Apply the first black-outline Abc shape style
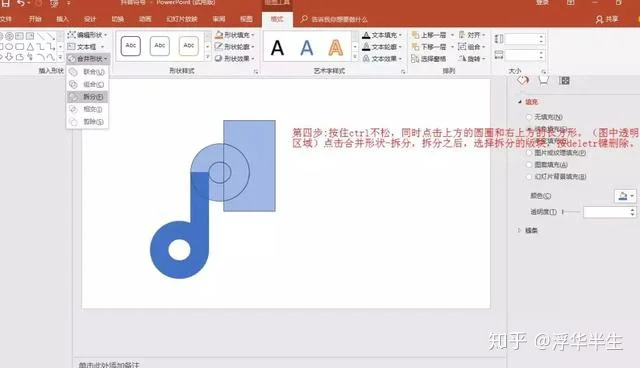The height and width of the screenshot is (368, 640). click(x=131, y=46)
